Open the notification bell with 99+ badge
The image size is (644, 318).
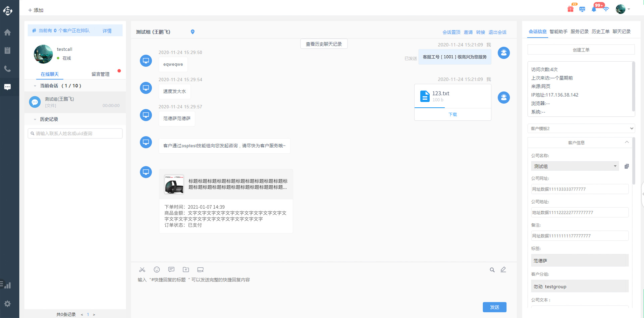(594, 9)
